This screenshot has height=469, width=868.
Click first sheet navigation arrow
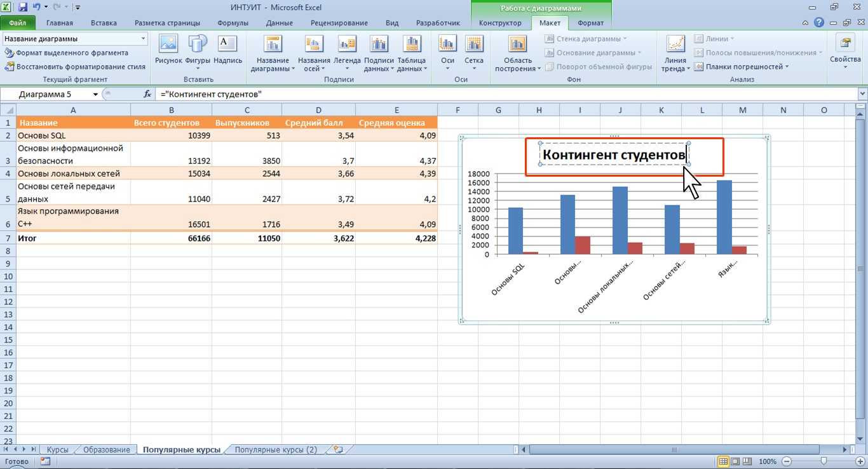point(6,449)
